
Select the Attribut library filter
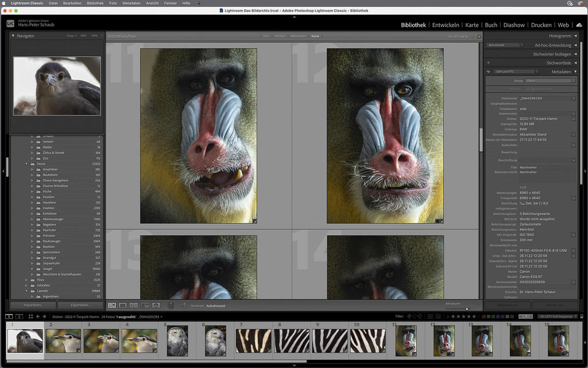click(x=280, y=36)
